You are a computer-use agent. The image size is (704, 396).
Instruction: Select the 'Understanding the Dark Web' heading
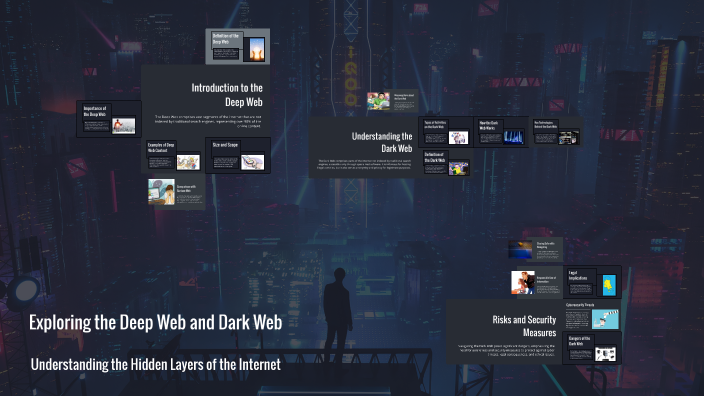click(382, 142)
